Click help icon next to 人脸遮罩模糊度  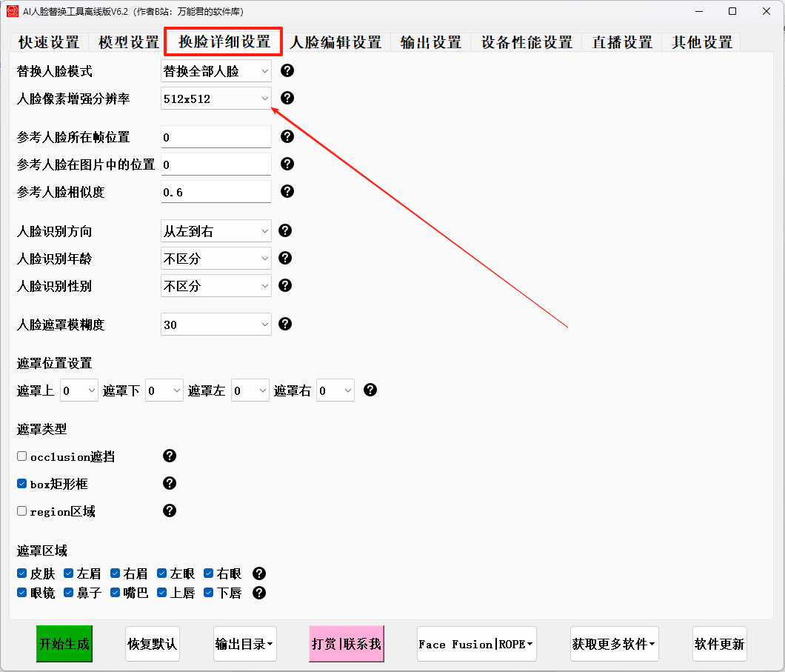tap(285, 324)
